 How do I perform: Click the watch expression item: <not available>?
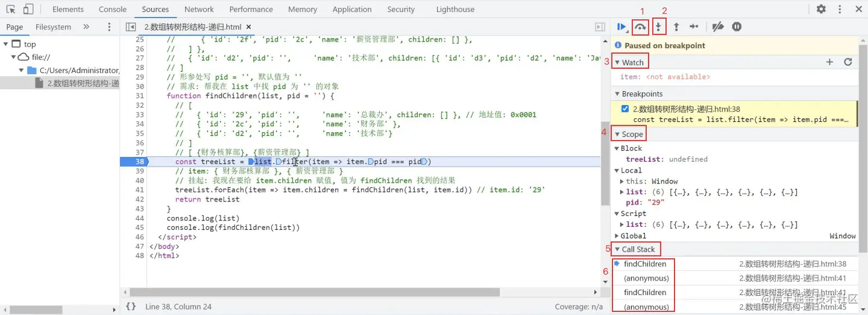[665, 77]
